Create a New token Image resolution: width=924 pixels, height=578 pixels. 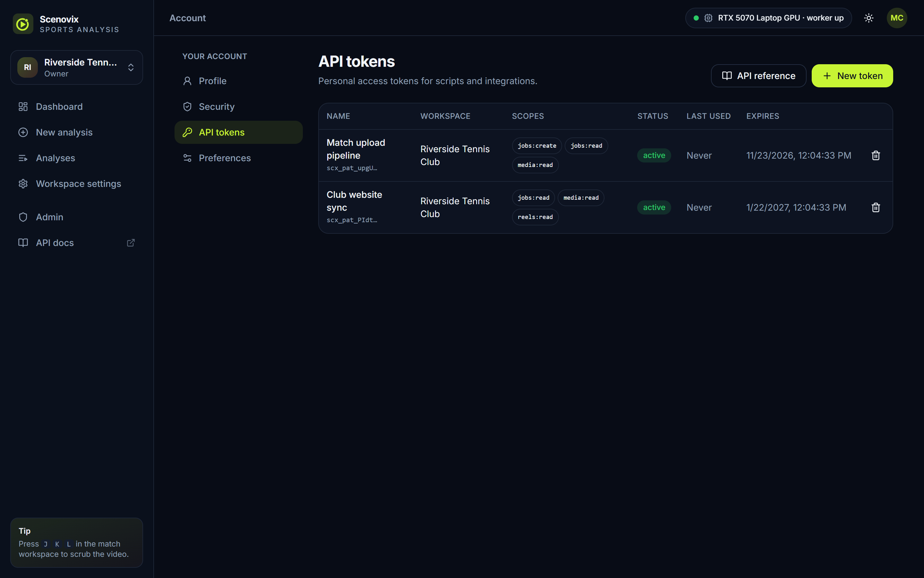tap(852, 76)
